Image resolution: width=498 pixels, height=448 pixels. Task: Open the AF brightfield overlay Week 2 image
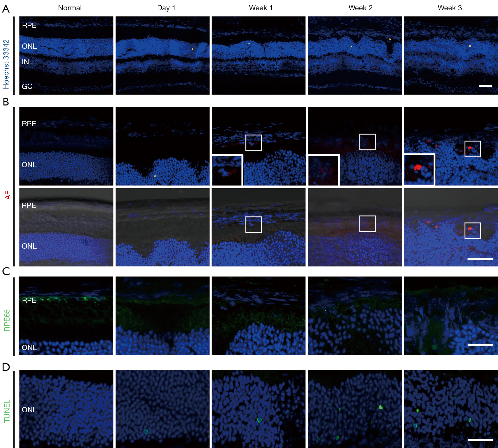(x=355, y=227)
